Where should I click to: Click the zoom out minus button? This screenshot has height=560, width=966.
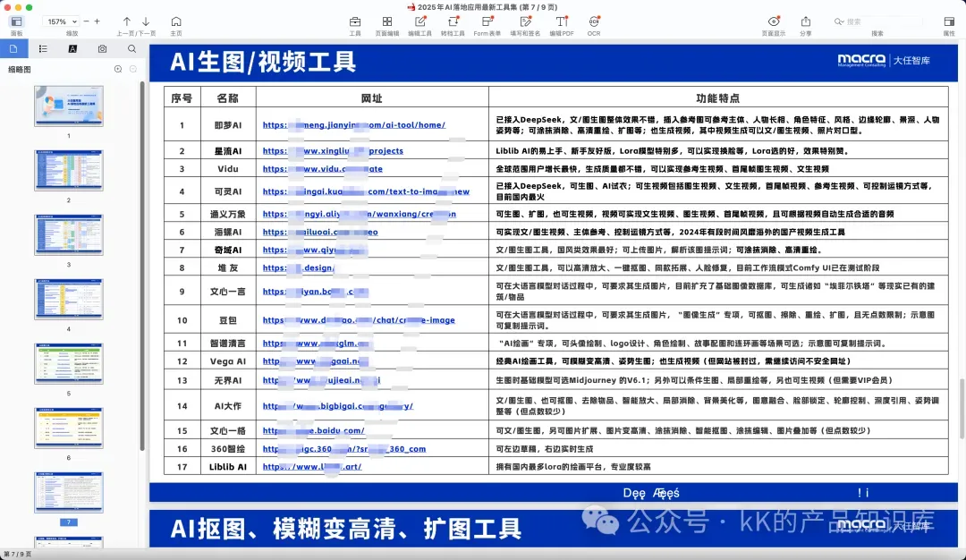pyautogui.click(x=86, y=21)
